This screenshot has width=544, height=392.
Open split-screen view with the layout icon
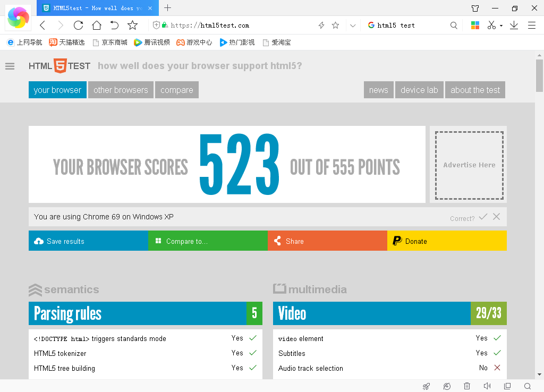pos(507,386)
